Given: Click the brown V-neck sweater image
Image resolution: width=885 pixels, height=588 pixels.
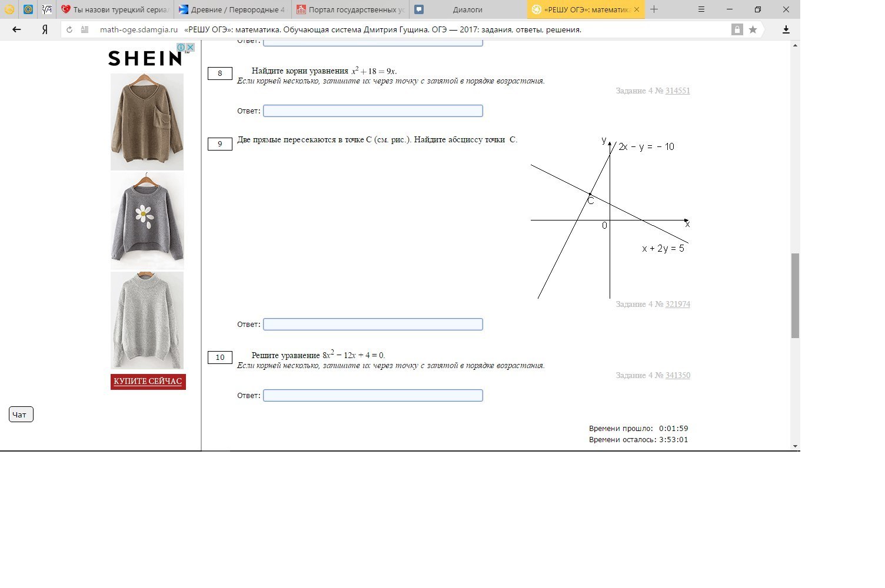Looking at the screenshot, I should tap(147, 122).
